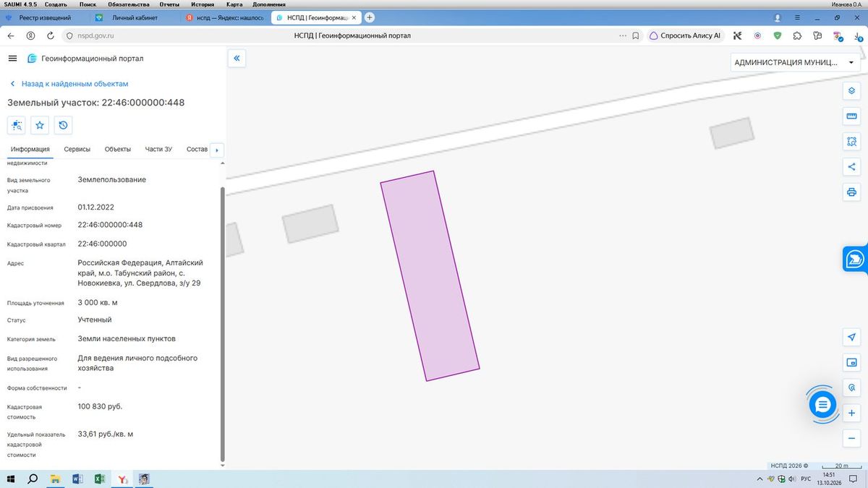
Task: Open the hamburger menu of Геоинформационный портал
Action: coord(12,59)
